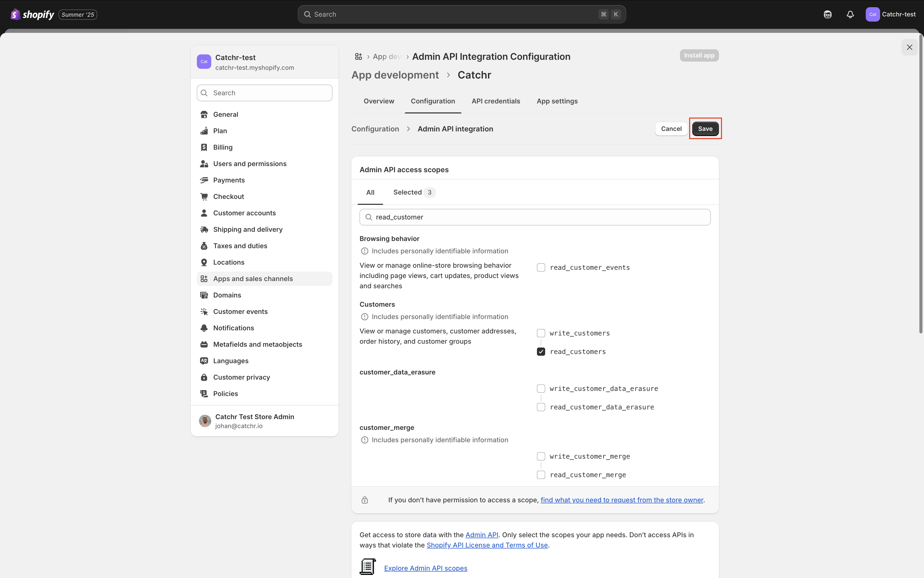The height and width of the screenshot is (578, 924).
Task: Click the apps grid breadcrumb icon
Action: pyautogui.click(x=358, y=56)
